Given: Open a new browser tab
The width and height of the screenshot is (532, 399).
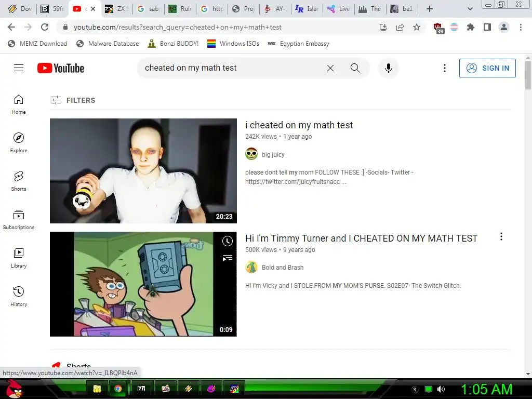Looking at the screenshot, I should pyautogui.click(x=430, y=9).
